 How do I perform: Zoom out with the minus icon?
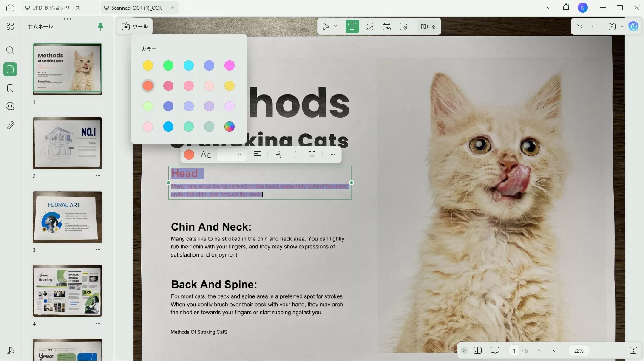tap(599, 350)
